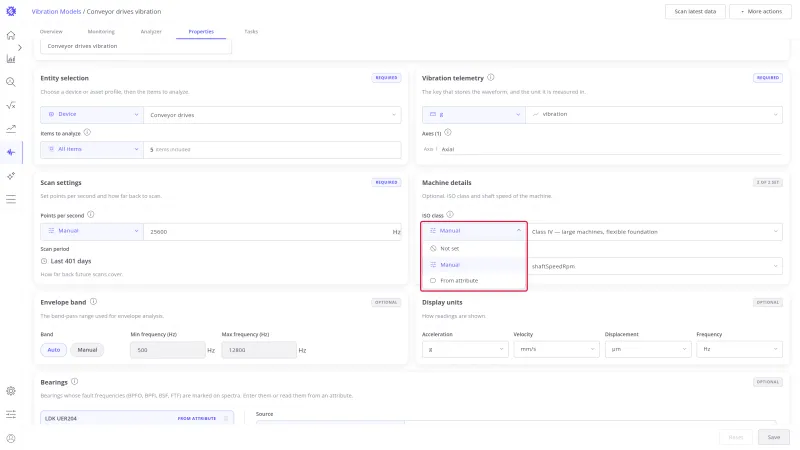Open the Velocity mm/s dropdown
Screen dimensions: 800x450
(x=556, y=349)
